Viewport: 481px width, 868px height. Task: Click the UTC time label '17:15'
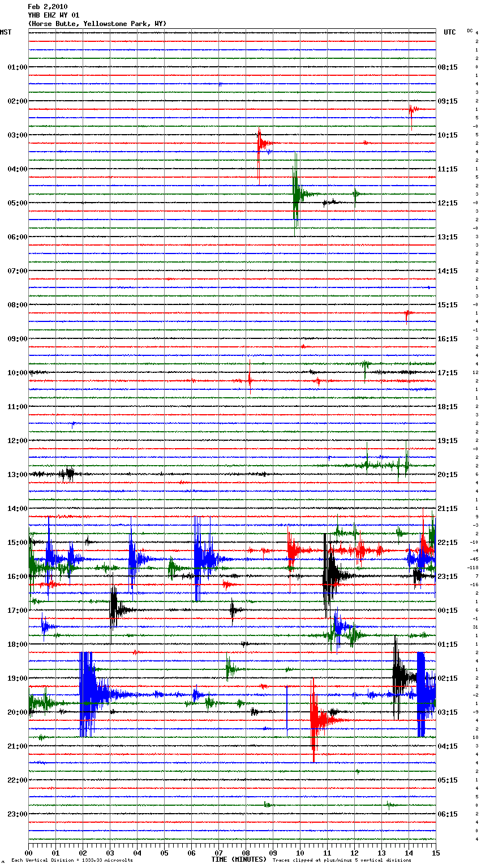click(x=448, y=373)
